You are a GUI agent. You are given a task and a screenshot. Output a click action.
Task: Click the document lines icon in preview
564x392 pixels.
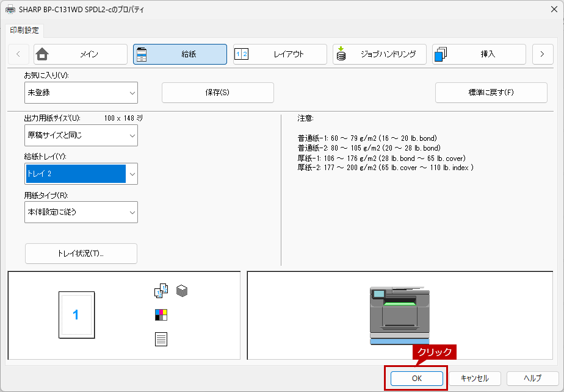[x=161, y=339]
